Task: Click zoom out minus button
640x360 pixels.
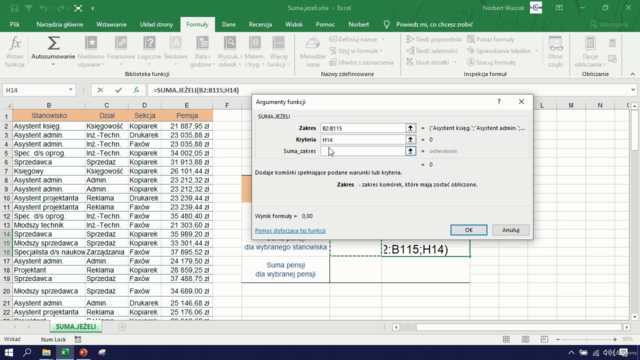Action: 558,339
